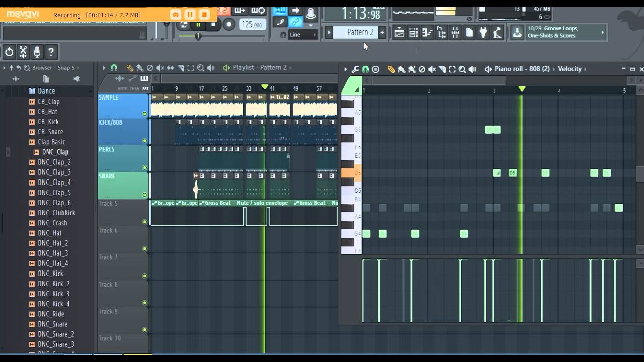Select Playlist slice tool
The height and width of the screenshot is (362, 644).
[180, 68]
